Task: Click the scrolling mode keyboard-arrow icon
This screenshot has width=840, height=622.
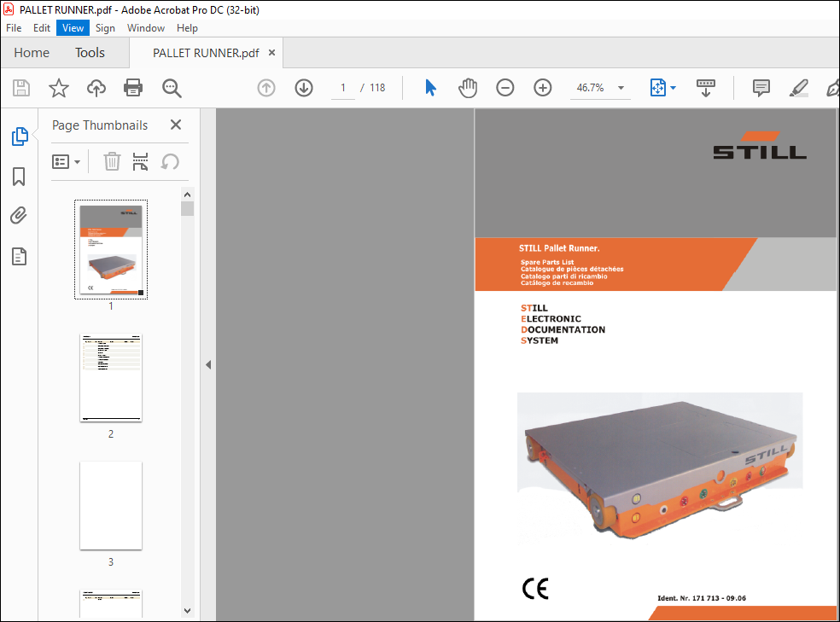Action: pos(705,88)
